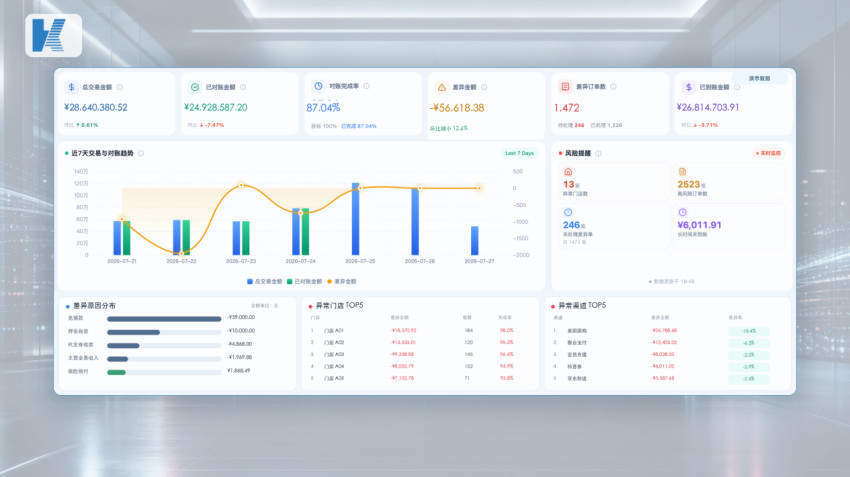
Task: Click the clock icon above 87.04%
Action: click(x=318, y=86)
